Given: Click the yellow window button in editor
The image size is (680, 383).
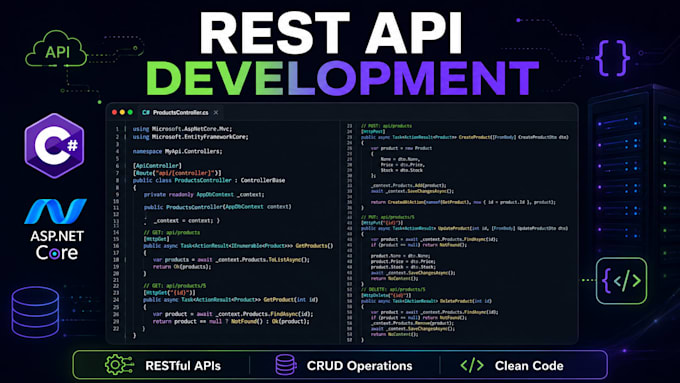Looking at the screenshot, I should pos(122,112).
